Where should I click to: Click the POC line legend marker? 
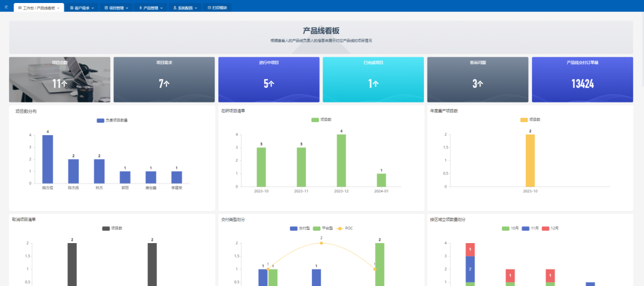(340, 228)
